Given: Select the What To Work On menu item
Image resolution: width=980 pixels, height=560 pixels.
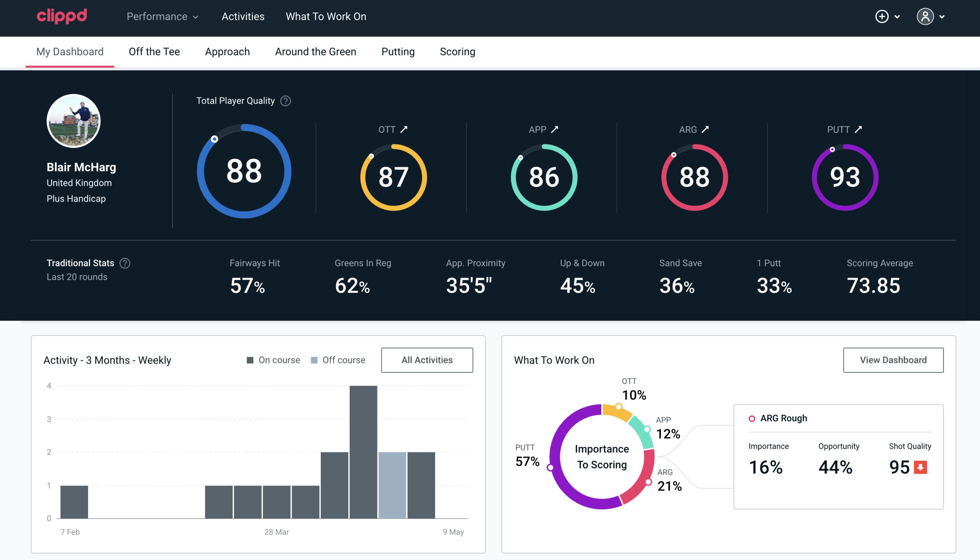Looking at the screenshot, I should pyautogui.click(x=326, y=17).
